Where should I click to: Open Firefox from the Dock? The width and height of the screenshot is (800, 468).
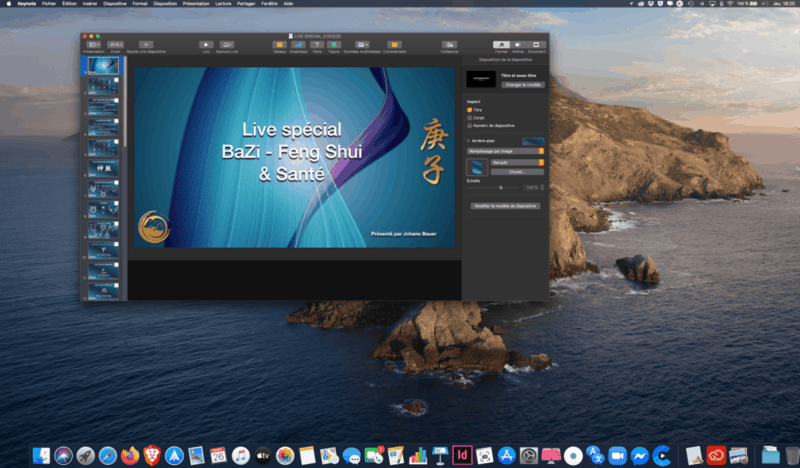130,456
